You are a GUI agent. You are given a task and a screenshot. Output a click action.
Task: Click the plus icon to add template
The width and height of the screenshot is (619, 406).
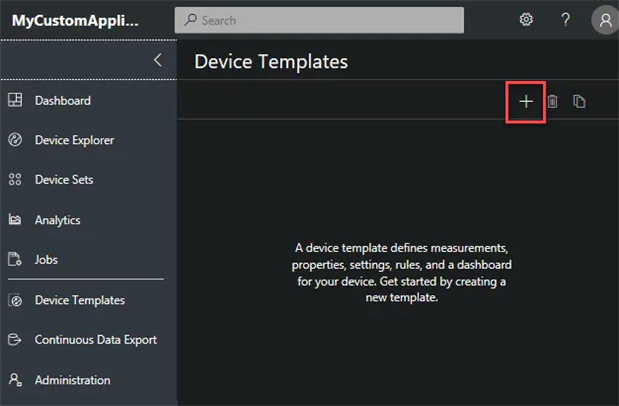526,102
